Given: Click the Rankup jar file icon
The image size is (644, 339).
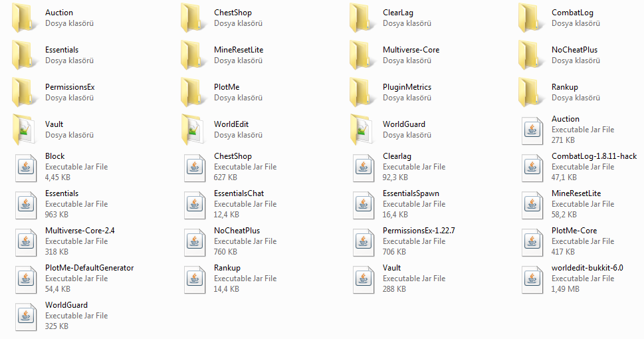Looking at the screenshot, I should (x=195, y=280).
